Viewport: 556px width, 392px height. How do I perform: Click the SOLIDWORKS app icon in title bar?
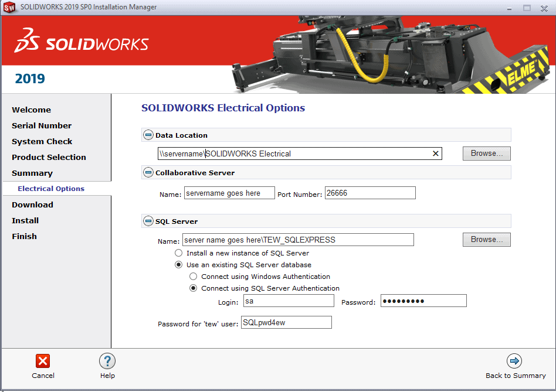pyautogui.click(x=9, y=7)
